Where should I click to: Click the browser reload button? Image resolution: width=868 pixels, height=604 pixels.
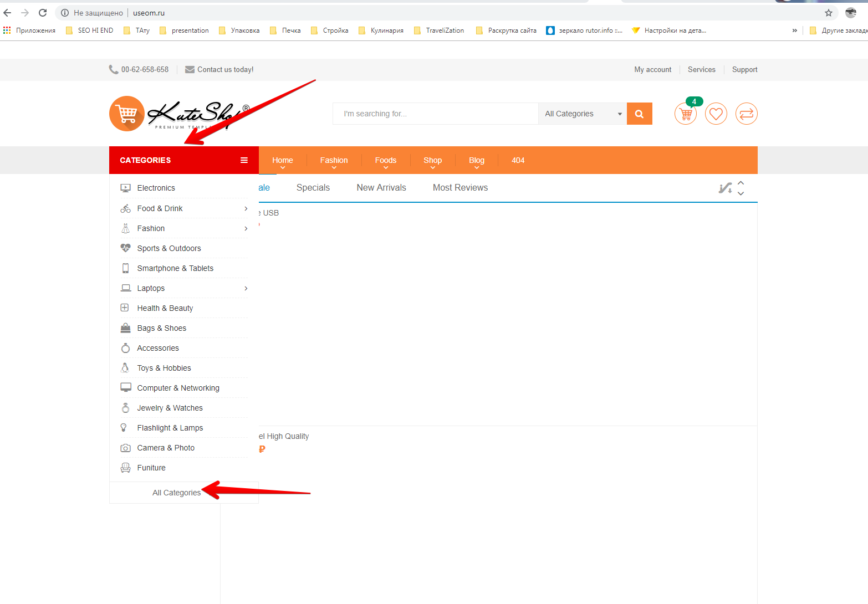(x=43, y=12)
